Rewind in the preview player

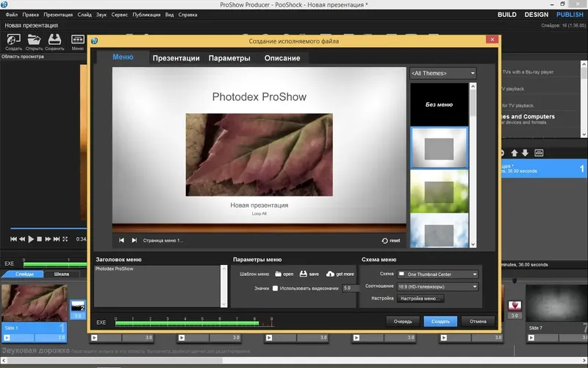click(22, 239)
